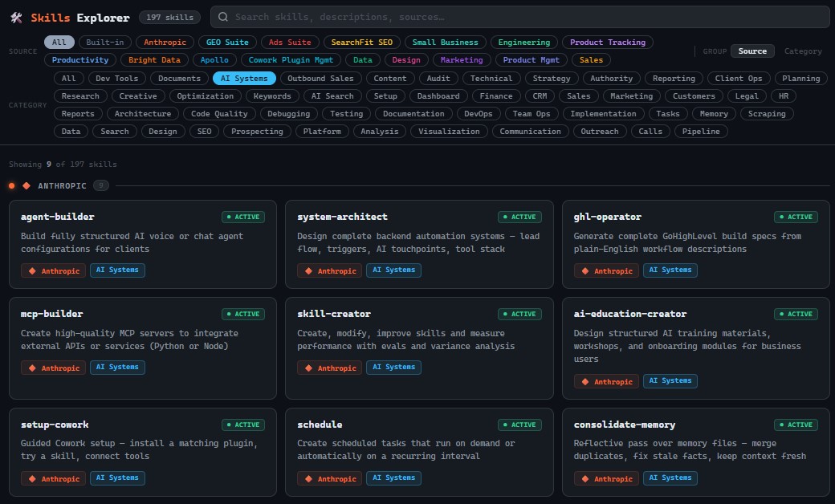Screen dimensions: 835x504
Task: Filter by Productivity source
Action: click(x=79, y=59)
